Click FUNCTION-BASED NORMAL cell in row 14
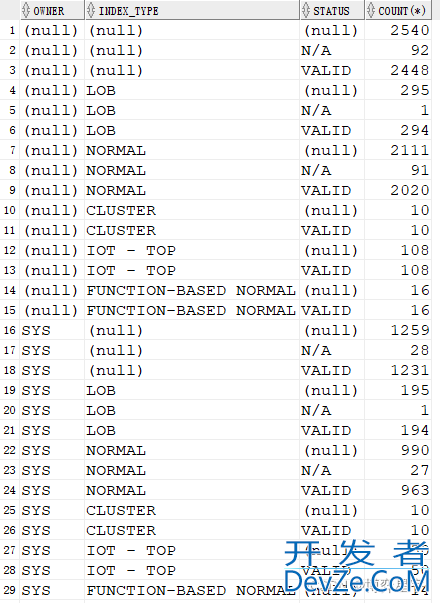The width and height of the screenshot is (440, 603). pos(192,290)
